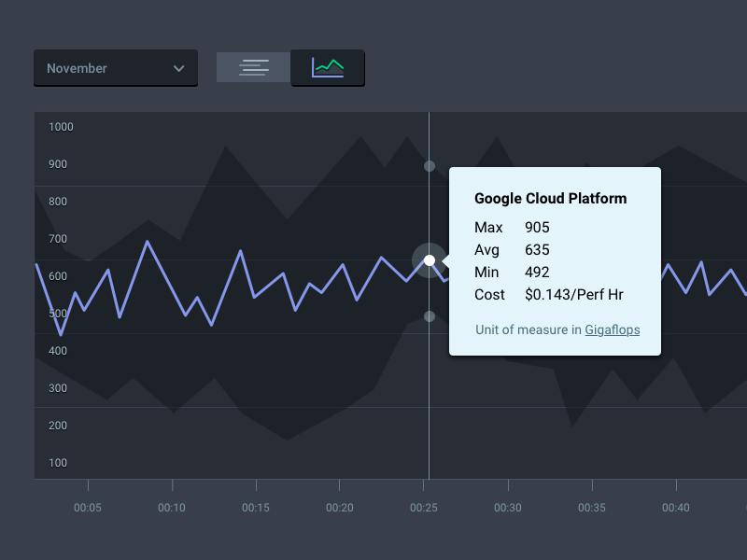The height and width of the screenshot is (560, 747).
Task: Open the Gigaflops link in tooltip
Action: pyautogui.click(x=613, y=329)
